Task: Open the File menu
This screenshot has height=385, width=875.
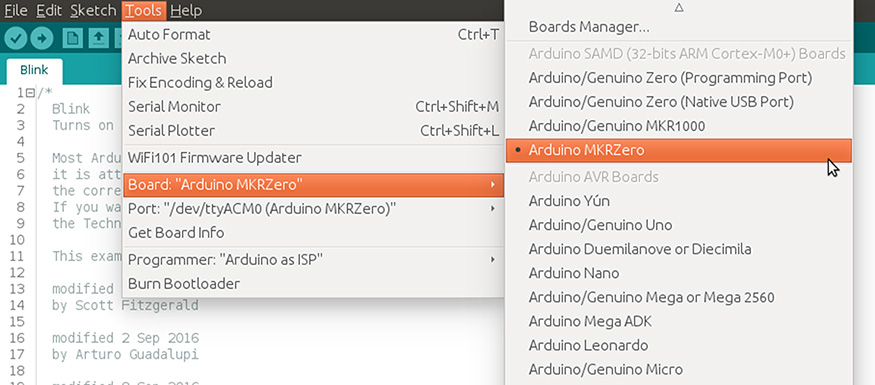Action: [x=16, y=11]
